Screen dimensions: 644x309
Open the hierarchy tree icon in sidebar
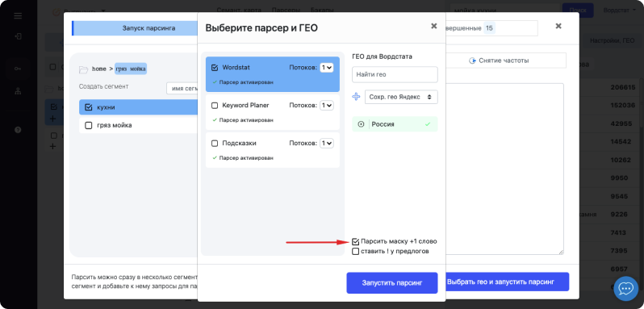18,91
